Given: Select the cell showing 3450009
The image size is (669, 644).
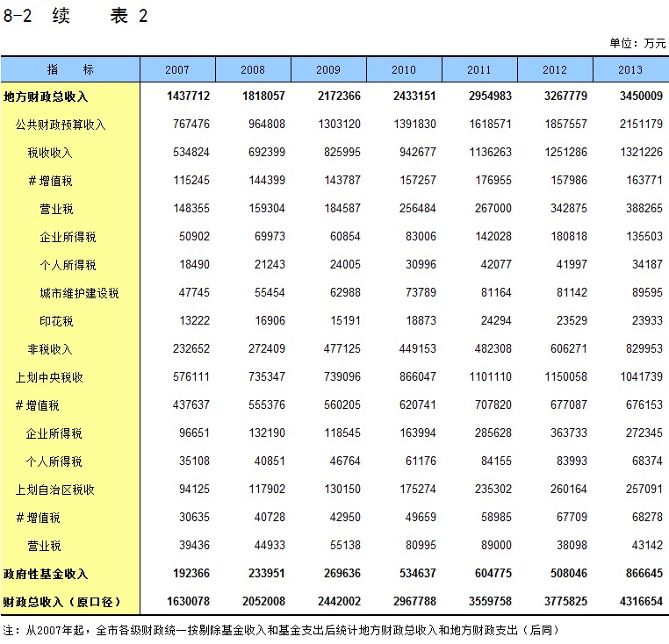Looking at the screenshot, I should 641,97.
